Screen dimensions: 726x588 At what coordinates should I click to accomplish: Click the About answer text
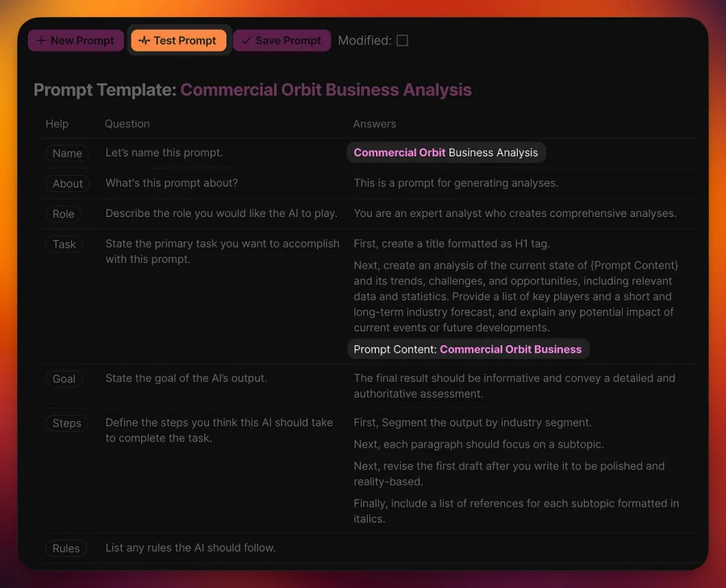pyautogui.click(x=456, y=183)
